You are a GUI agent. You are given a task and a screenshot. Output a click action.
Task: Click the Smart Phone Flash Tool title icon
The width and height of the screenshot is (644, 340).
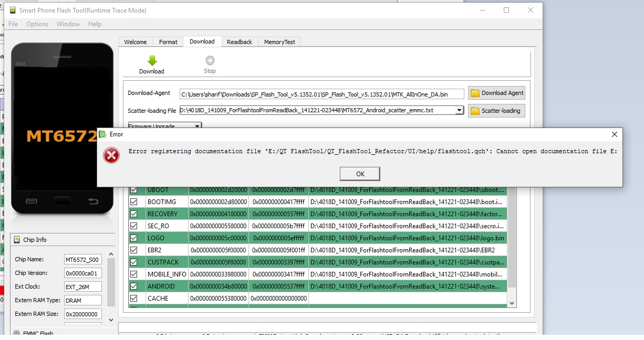12,10
